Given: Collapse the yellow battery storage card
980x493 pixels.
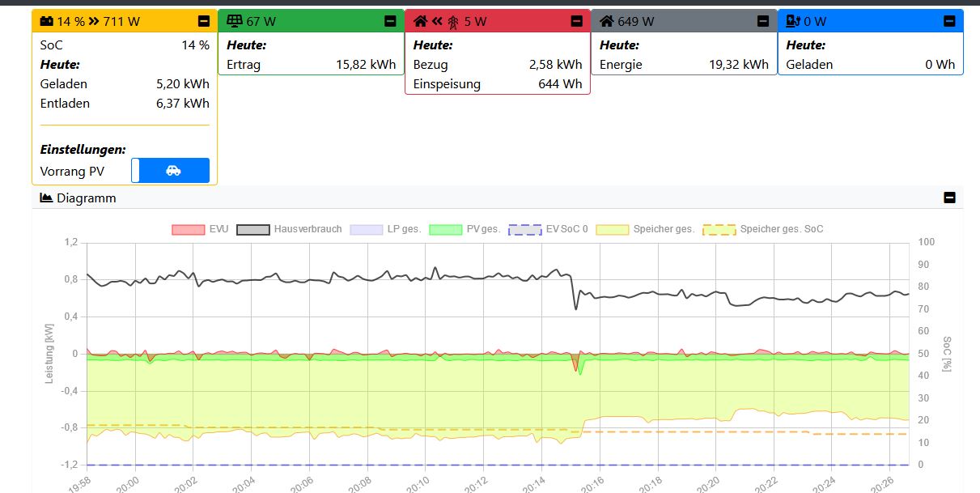Looking at the screenshot, I should click(x=204, y=21).
